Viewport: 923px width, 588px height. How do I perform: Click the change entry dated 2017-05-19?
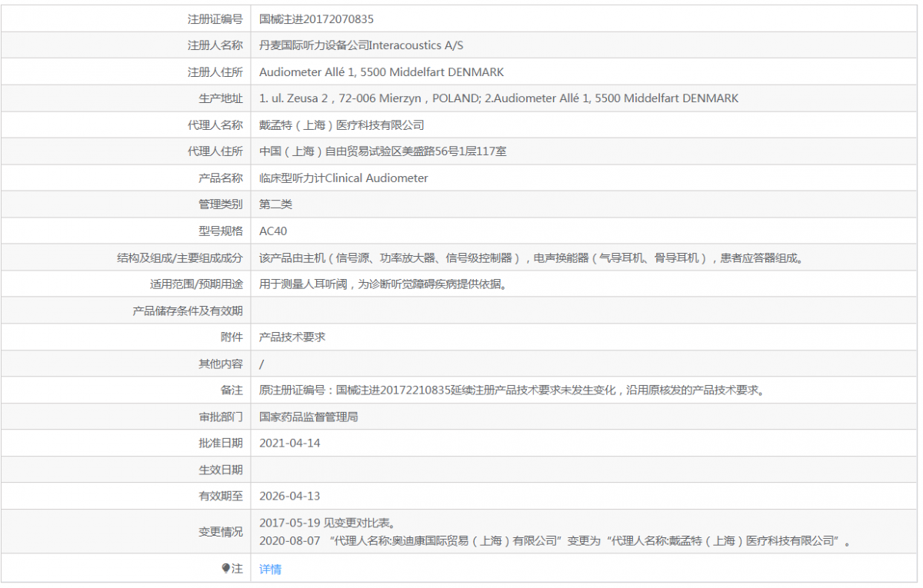click(x=327, y=523)
